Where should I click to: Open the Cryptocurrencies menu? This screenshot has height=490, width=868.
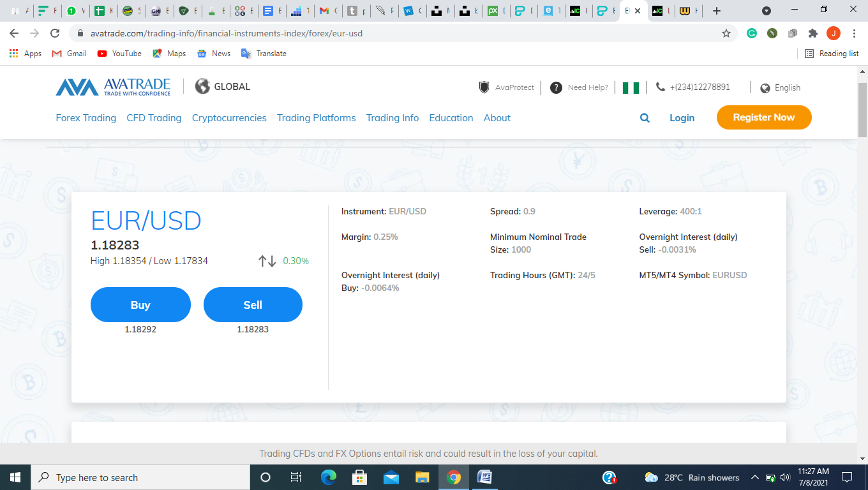[x=229, y=118]
